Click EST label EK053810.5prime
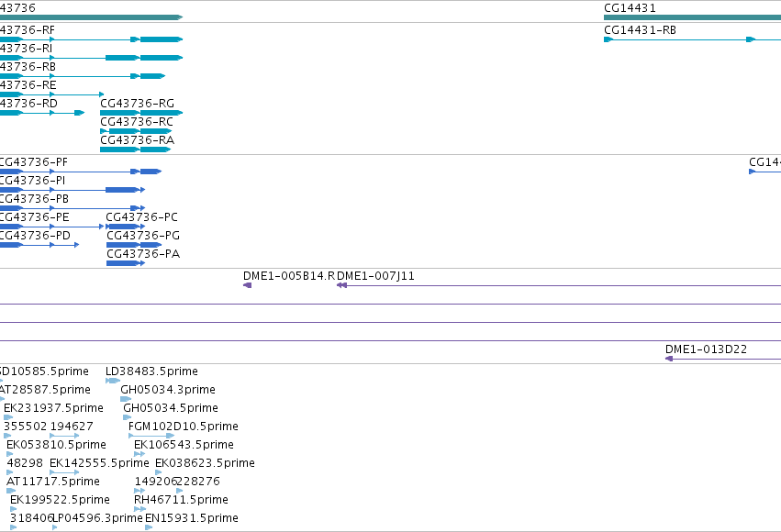The height and width of the screenshot is (532, 781). [x=56, y=445]
